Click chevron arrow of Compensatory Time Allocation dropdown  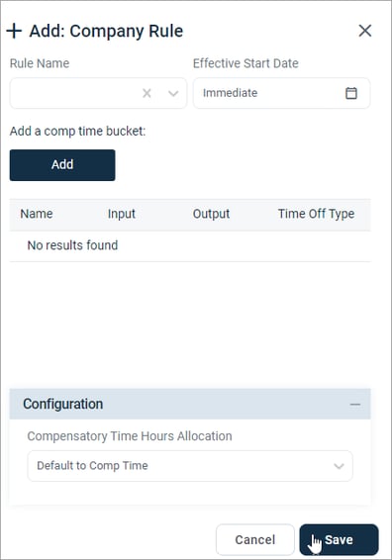tap(339, 466)
